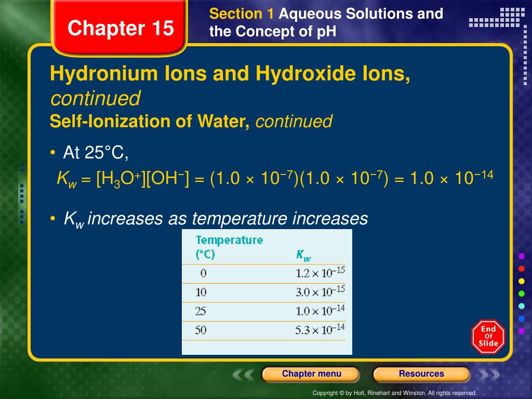Viewport: 532px width, 399px height.
Task: Click the temperature 25 table cell
Action: 201,311
